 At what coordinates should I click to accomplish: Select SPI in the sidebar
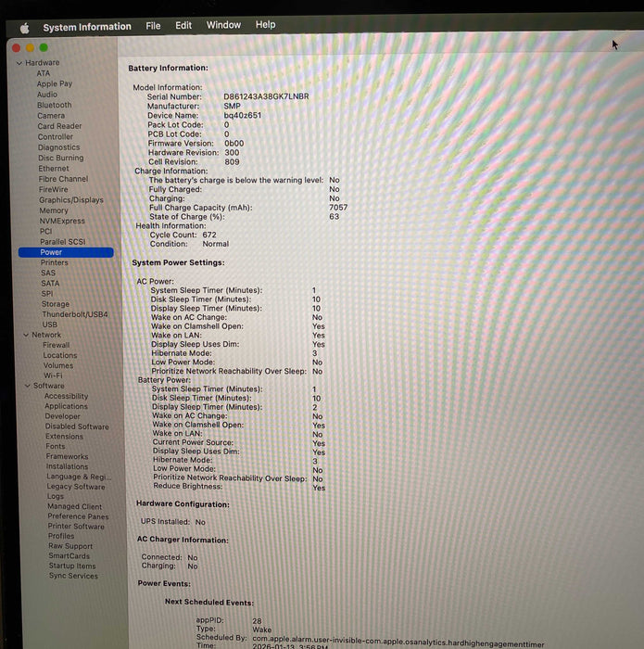pyautogui.click(x=47, y=294)
